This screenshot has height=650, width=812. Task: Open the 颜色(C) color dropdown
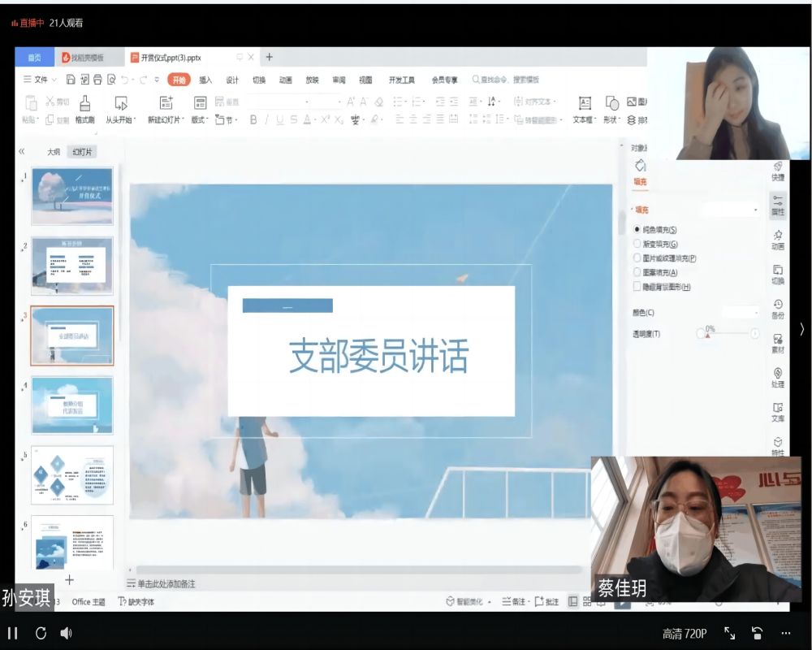(x=740, y=312)
